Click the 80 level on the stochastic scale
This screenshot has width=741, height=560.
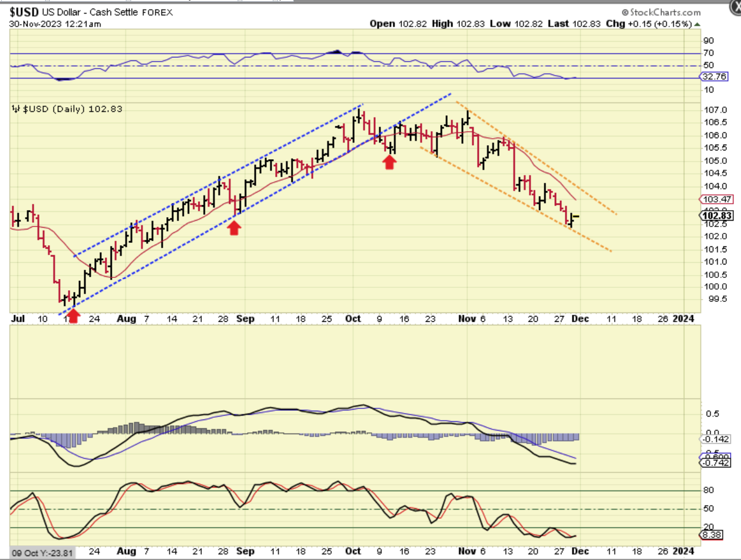(709, 490)
